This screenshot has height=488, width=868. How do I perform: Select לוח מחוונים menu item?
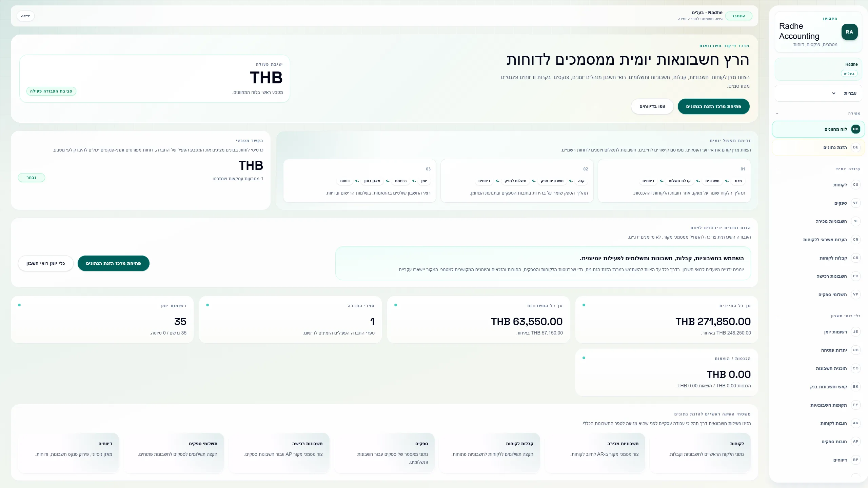(818, 129)
